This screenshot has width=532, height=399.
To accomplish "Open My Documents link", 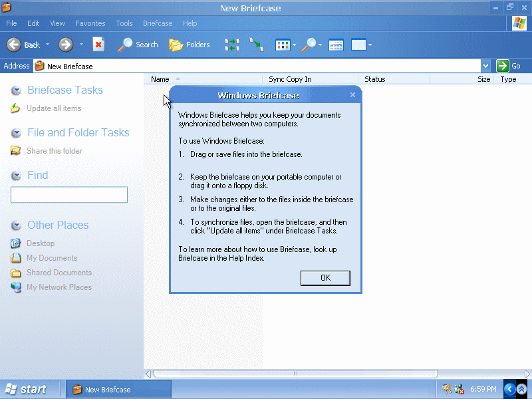I will (x=52, y=258).
